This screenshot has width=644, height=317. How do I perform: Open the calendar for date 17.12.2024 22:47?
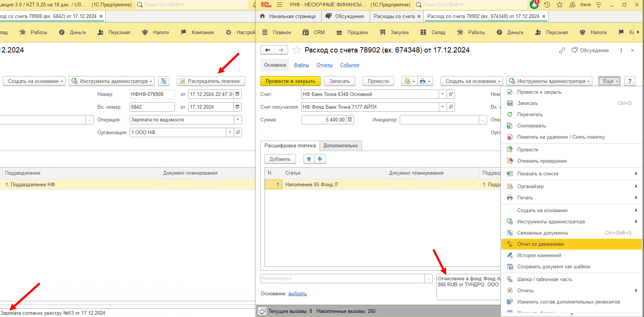coord(238,94)
